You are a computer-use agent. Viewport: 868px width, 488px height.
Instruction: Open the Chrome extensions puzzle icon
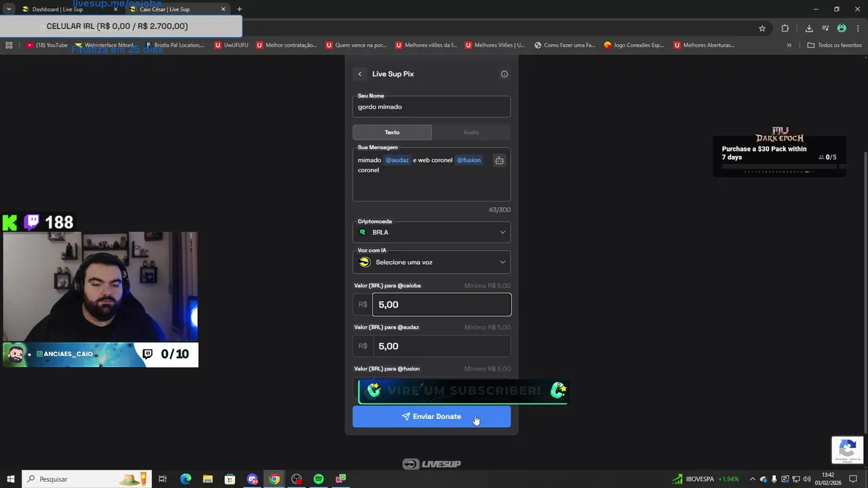click(x=785, y=28)
